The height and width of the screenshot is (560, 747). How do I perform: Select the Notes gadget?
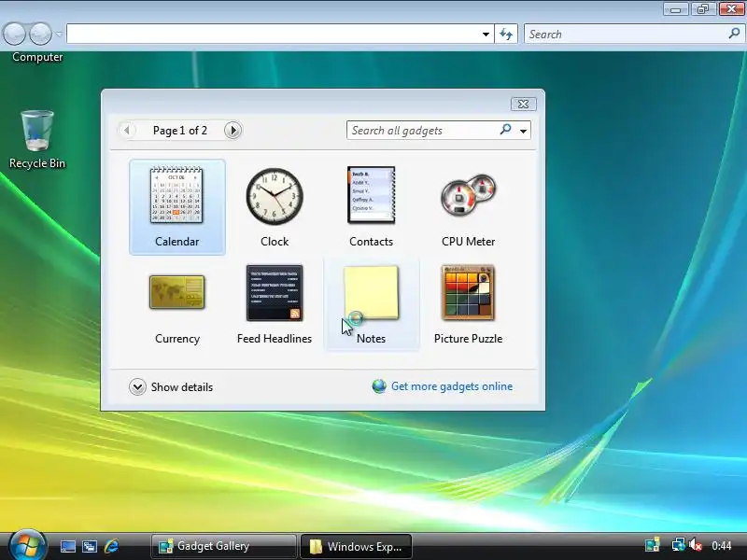tap(371, 304)
